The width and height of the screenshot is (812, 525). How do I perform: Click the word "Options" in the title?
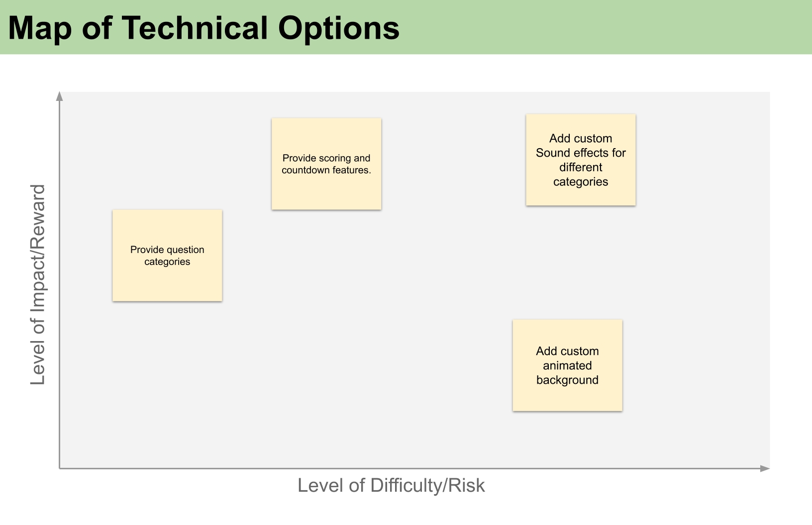click(x=338, y=28)
